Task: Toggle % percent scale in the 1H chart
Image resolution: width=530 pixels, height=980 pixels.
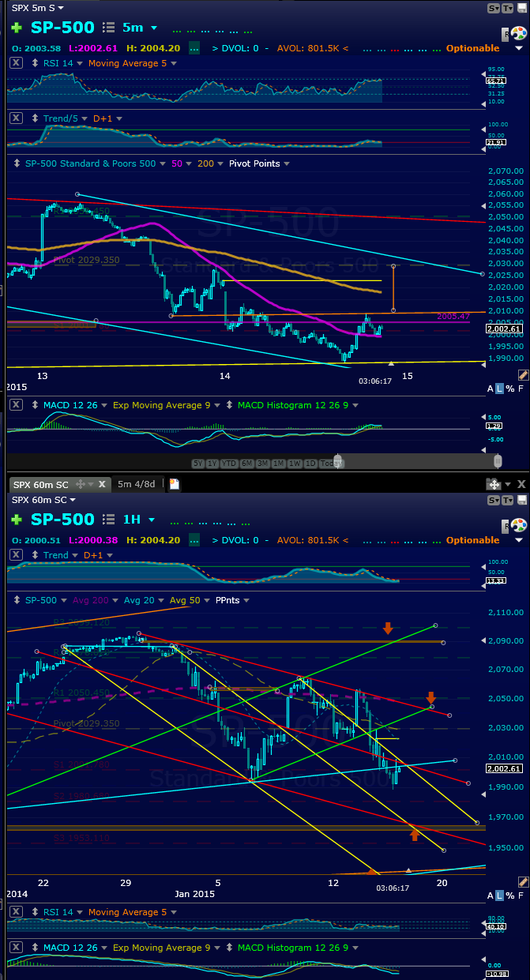Action: click(509, 895)
